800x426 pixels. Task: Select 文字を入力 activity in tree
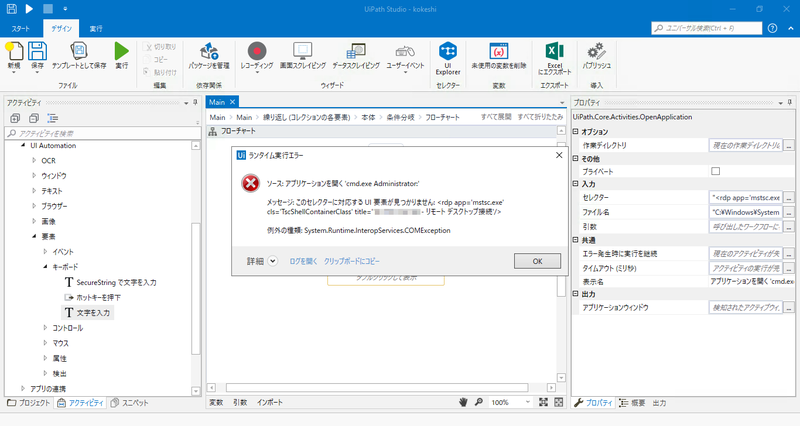[x=88, y=312]
